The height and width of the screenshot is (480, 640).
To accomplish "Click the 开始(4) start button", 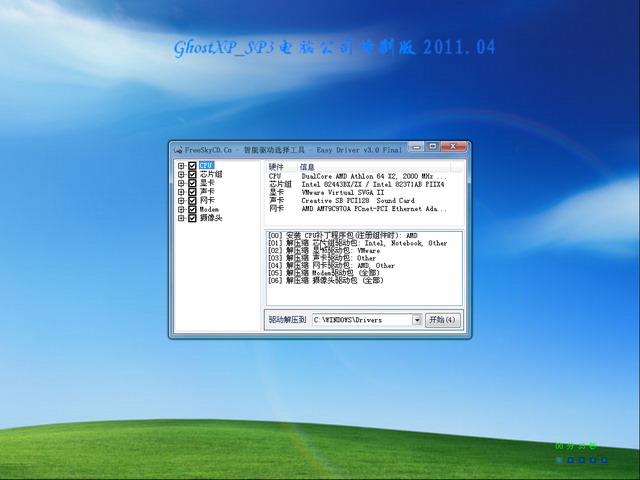I will click(443, 320).
